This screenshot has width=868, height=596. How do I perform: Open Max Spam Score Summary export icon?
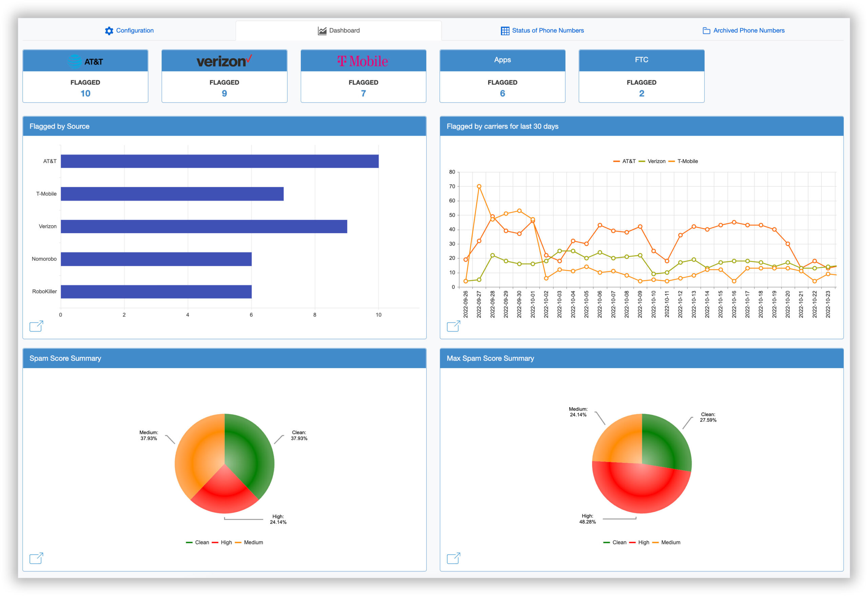(x=453, y=558)
